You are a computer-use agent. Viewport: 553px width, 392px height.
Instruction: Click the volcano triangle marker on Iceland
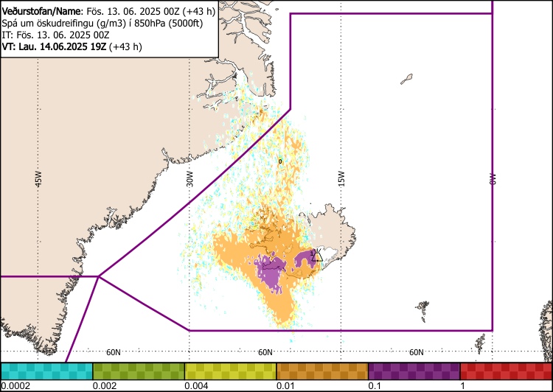coord(317,256)
